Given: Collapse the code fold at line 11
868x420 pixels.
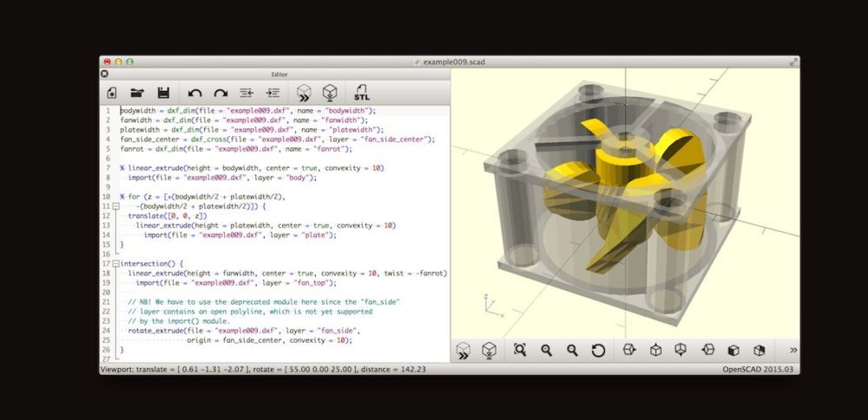Looking at the screenshot, I should click(115, 207).
